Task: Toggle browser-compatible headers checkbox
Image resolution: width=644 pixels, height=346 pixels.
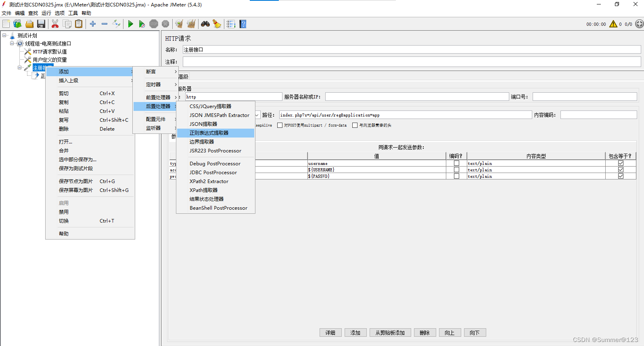Action: [x=355, y=125]
